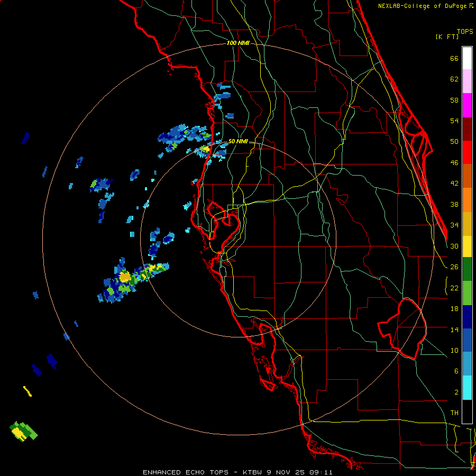Image resolution: width=476 pixels, height=476 pixels.
Task: Select the magenta 58 kft legend swatch
Action: (x=467, y=105)
